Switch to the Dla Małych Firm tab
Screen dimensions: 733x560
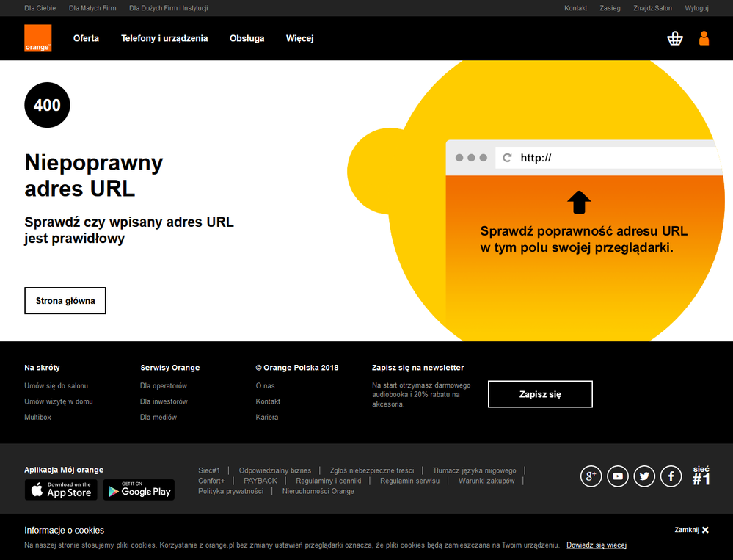pos(92,8)
